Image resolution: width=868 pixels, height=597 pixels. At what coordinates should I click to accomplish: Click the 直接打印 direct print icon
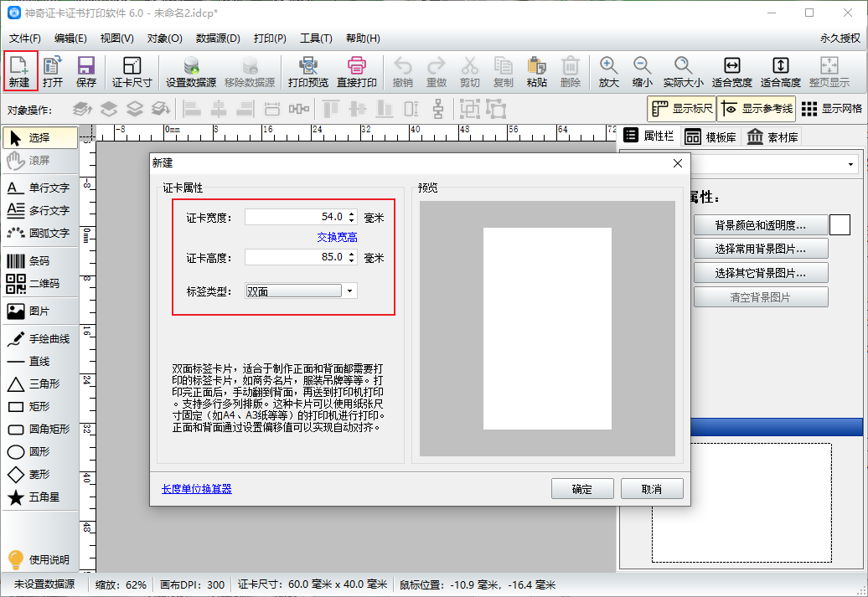[357, 71]
